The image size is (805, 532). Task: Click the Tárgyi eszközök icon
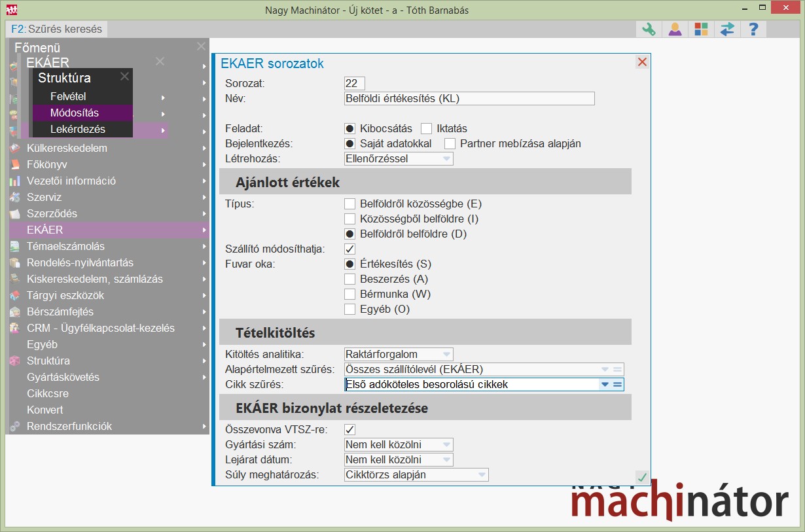pyautogui.click(x=15, y=295)
